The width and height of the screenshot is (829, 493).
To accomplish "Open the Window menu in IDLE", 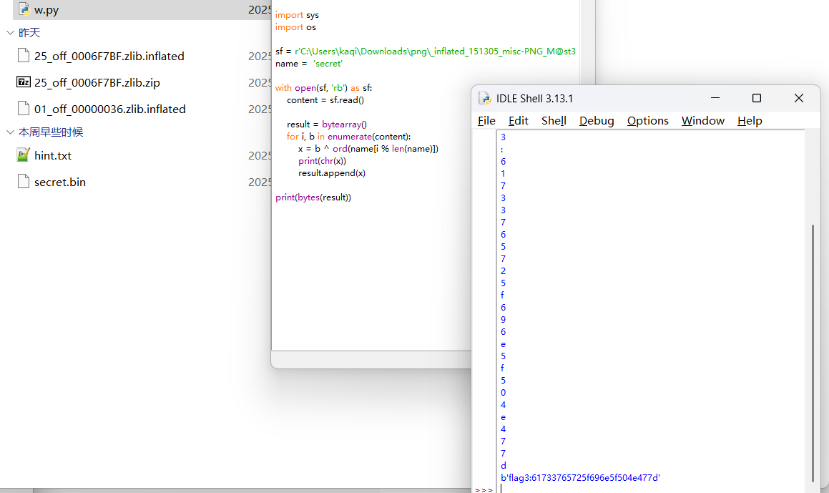I will [702, 121].
